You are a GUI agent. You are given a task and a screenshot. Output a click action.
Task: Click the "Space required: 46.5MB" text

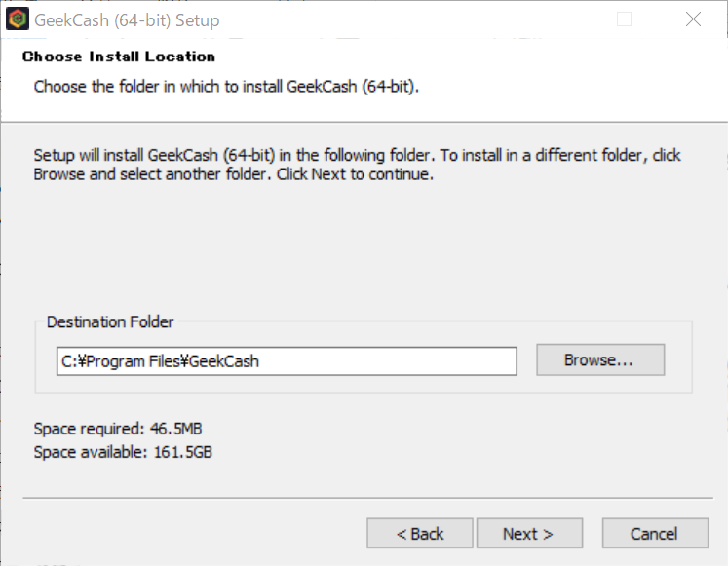pyautogui.click(x=118, y=429)
